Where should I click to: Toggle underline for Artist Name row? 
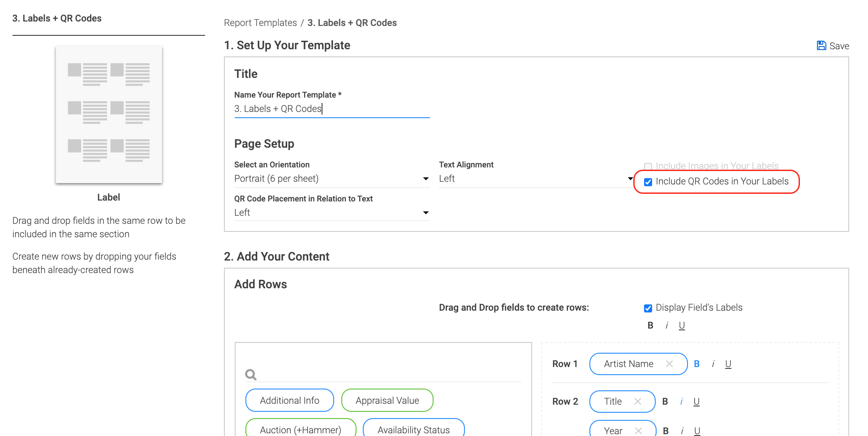click(728, 364)
